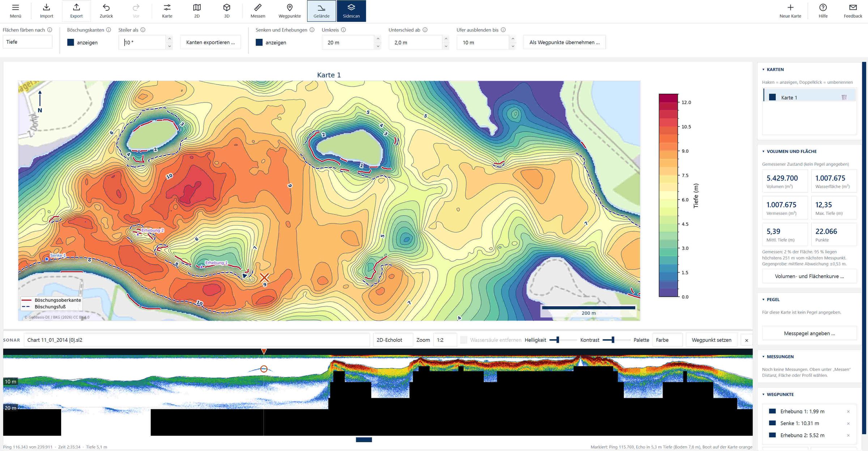Click the Export toolbar icon

(76, 8)
